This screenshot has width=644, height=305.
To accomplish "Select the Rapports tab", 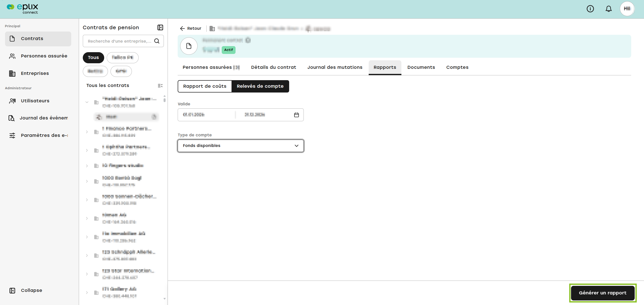I will [x=385, y=67].
